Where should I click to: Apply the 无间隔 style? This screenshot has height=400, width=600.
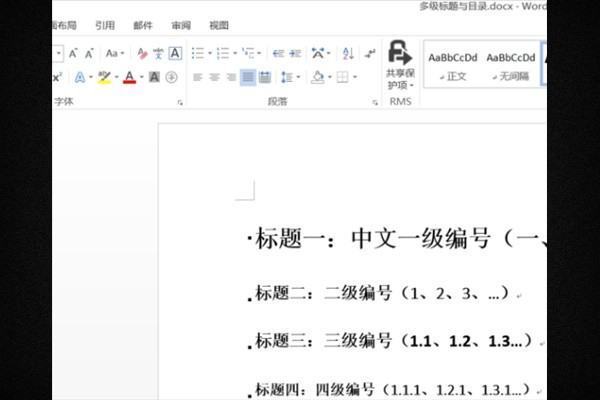coord(510,66)
